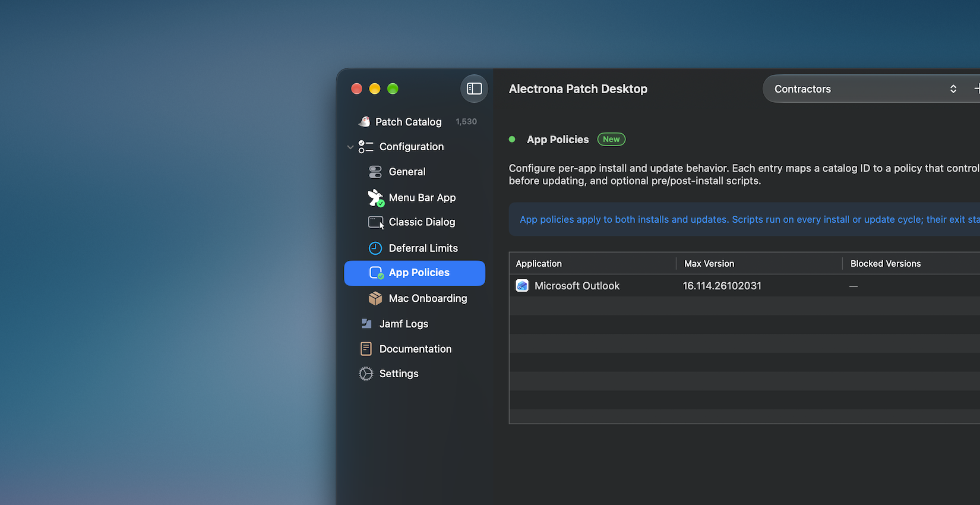Click the green New badge
Viewport: 980px width, 505px height.
[x=611, y=139]
